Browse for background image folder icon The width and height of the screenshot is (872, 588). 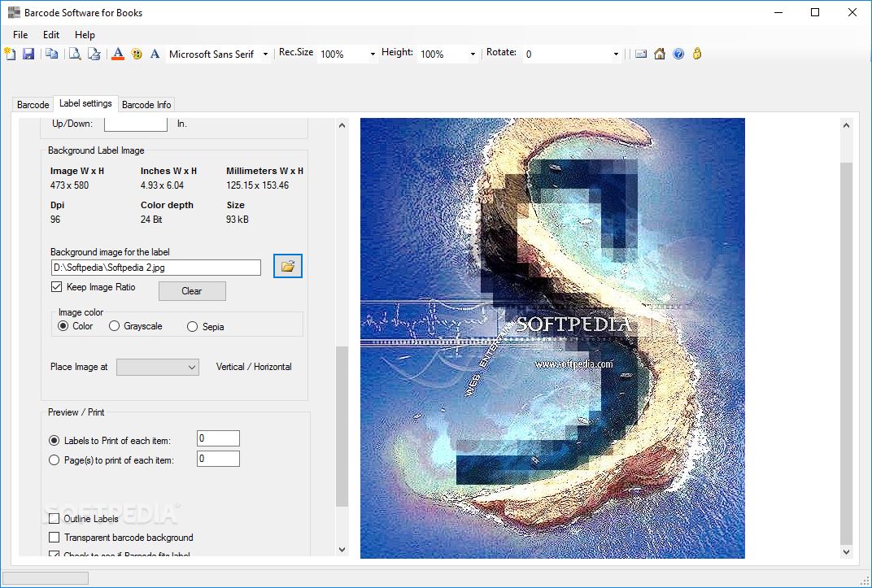click(287, 266)
